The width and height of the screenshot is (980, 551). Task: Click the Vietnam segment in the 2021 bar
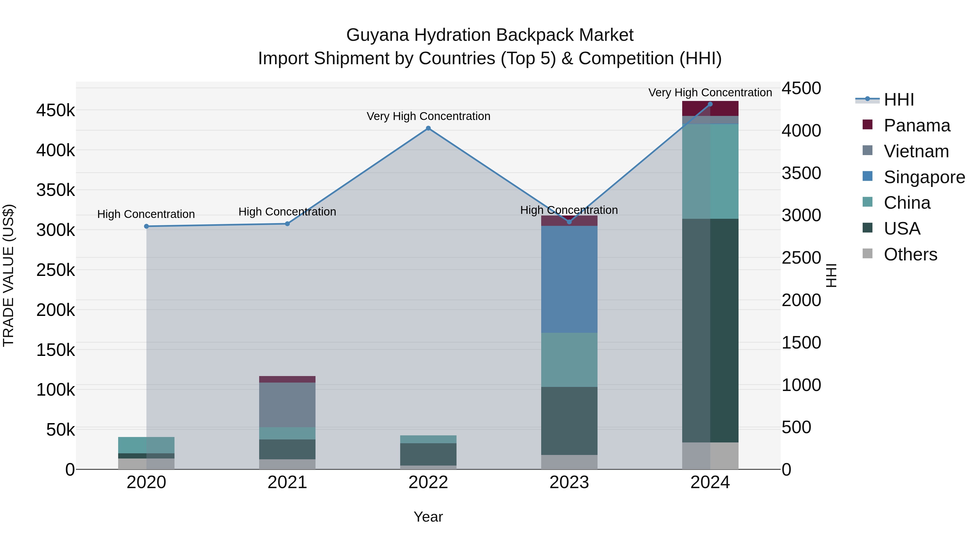[x=288, y=405]
